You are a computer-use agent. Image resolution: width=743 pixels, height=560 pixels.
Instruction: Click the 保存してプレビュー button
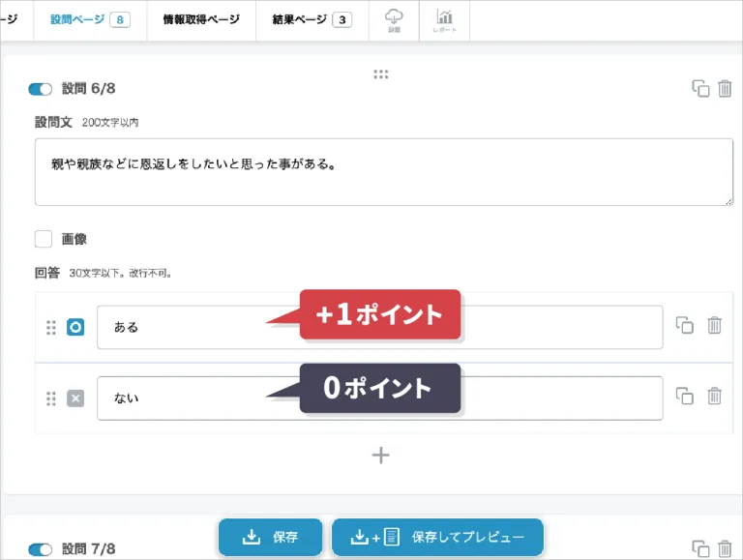[438, 537]
